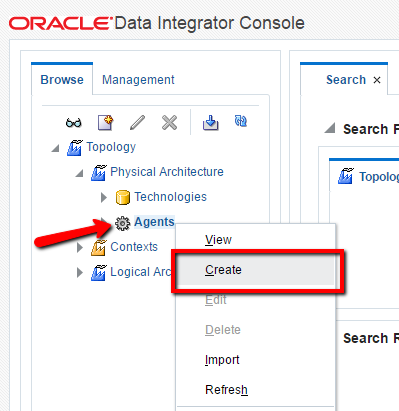Collapse the Physical Architecture node
399x411 pixels.
79,173
